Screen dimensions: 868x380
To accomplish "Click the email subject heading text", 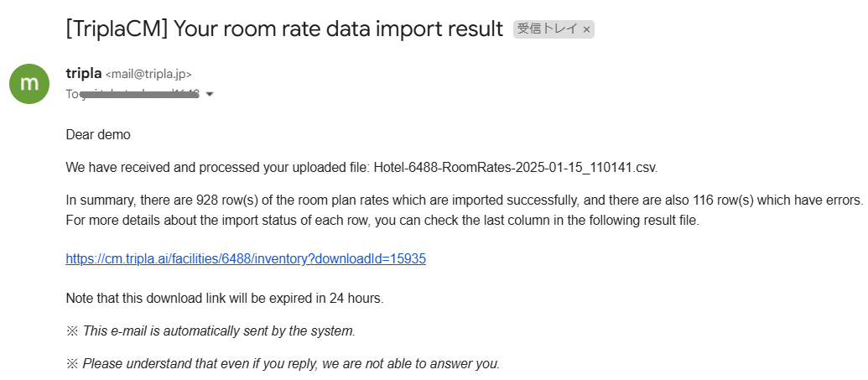I will 284,29.
